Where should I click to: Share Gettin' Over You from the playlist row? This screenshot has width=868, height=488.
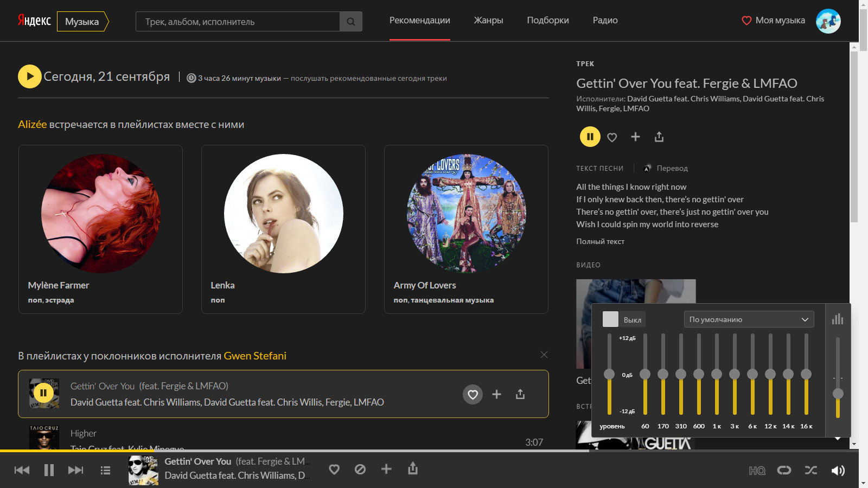tap(520, 394)
